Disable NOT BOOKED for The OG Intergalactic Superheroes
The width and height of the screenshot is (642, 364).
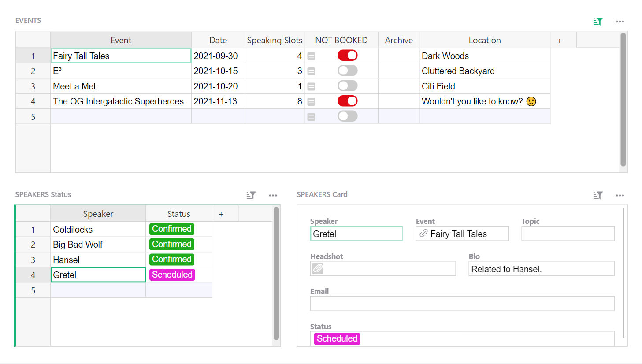(x=347, y=100)
